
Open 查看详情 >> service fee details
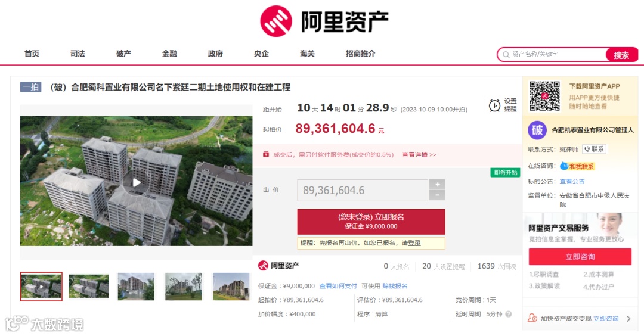click(x=419, y=155)
